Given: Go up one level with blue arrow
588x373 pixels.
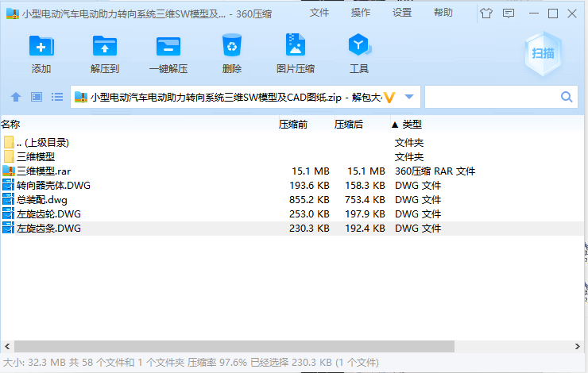Looking at the screenshot, I should 16,98.
